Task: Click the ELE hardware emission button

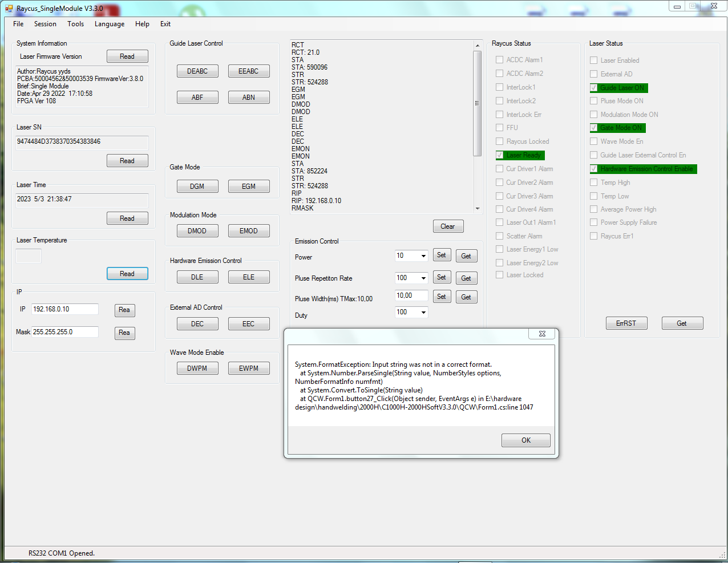Action: (249, 277)
